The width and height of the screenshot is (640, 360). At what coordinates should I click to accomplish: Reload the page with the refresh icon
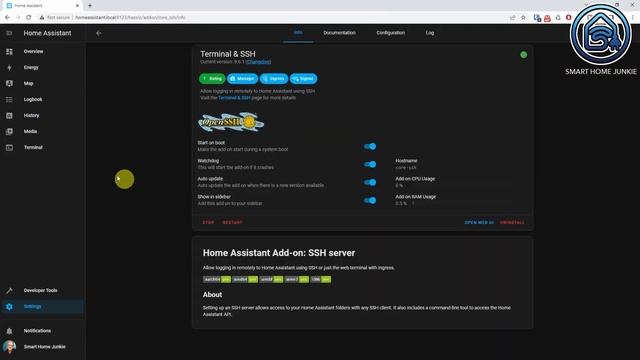point(29,18)
